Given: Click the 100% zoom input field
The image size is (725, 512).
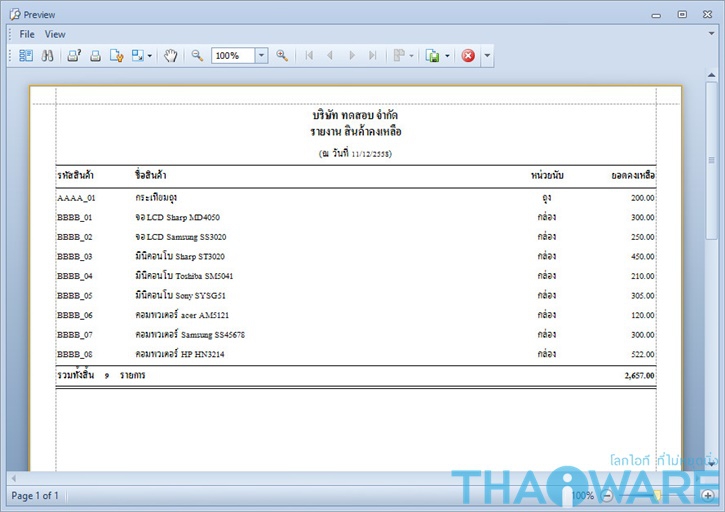Looking at the screenshot, I should pyautogui.click(x=233, y=56).
